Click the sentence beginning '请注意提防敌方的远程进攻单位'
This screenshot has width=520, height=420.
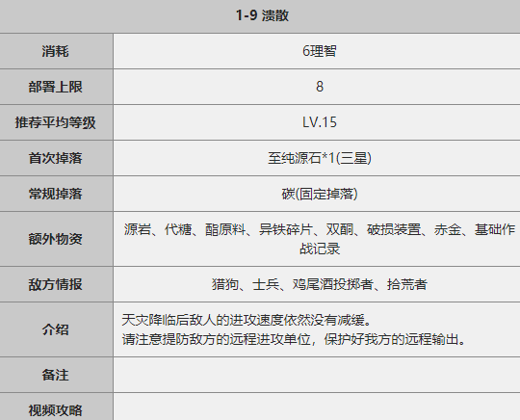294,339
